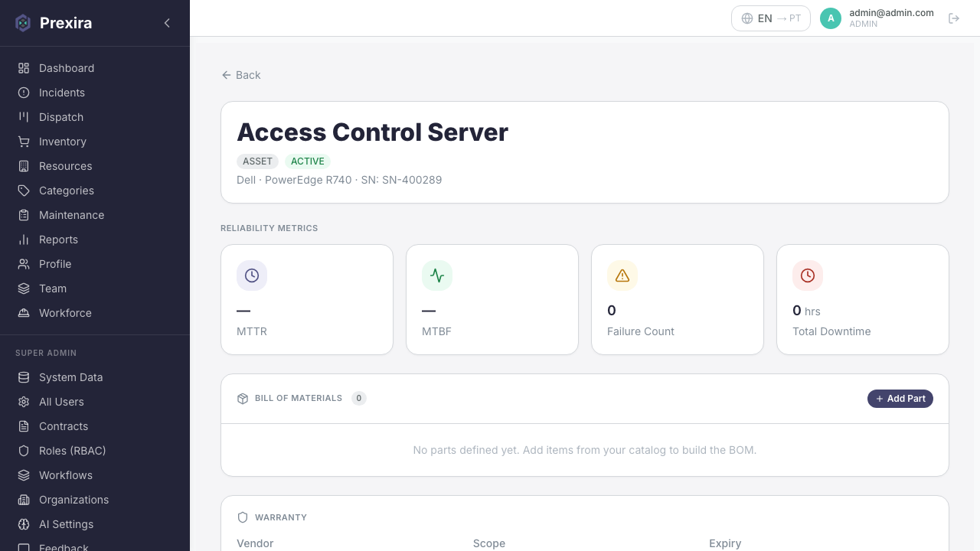The width and height of the screenshot is (980, 551).
Task: Click the Reports bar chart icon
Action: (x=24, y=240)
